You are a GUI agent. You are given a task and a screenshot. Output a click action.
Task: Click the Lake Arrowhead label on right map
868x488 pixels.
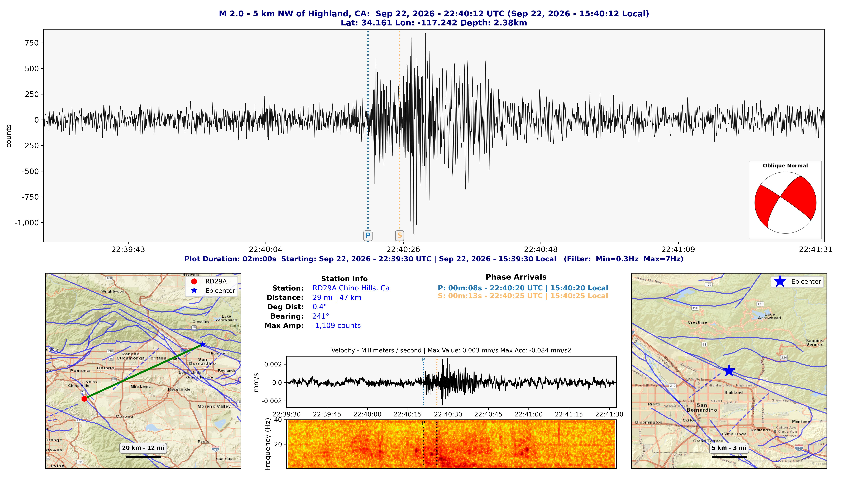769,316
